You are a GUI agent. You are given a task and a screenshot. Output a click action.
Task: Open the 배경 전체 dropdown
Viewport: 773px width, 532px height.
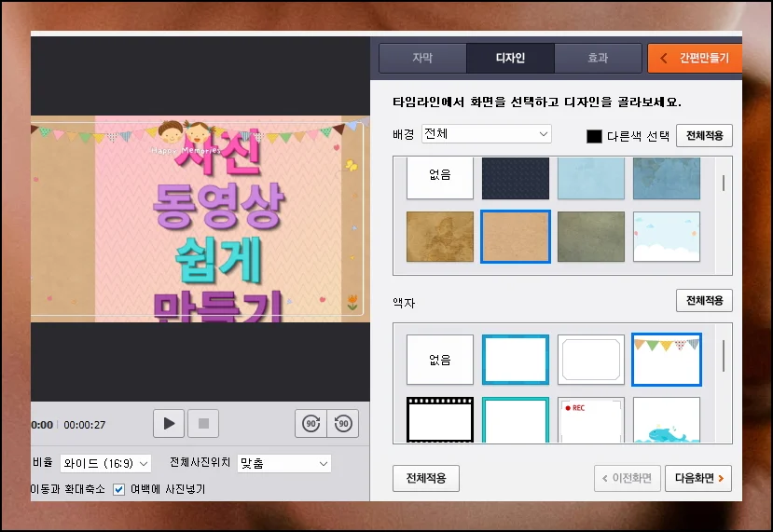(x=487, y=134)
